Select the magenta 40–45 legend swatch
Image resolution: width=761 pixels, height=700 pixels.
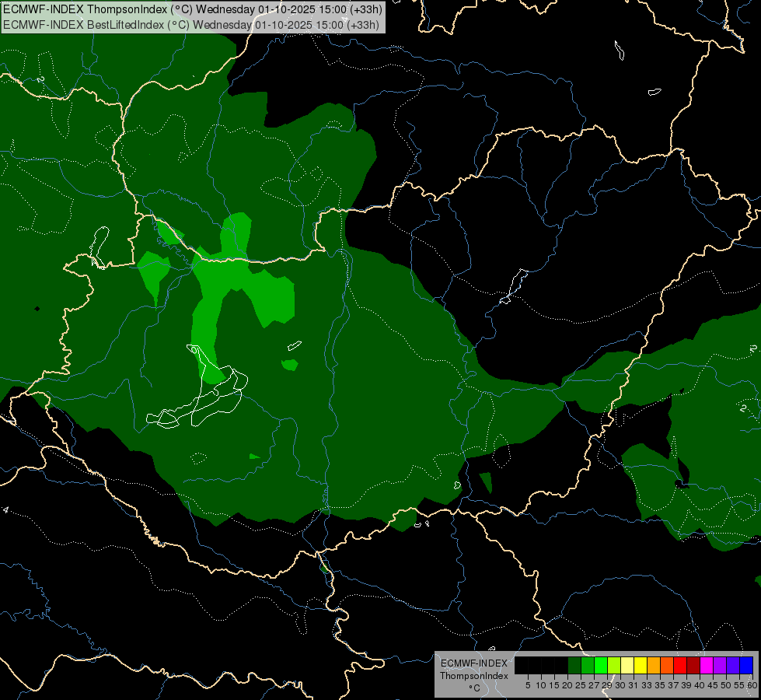[x=707, y=665]
